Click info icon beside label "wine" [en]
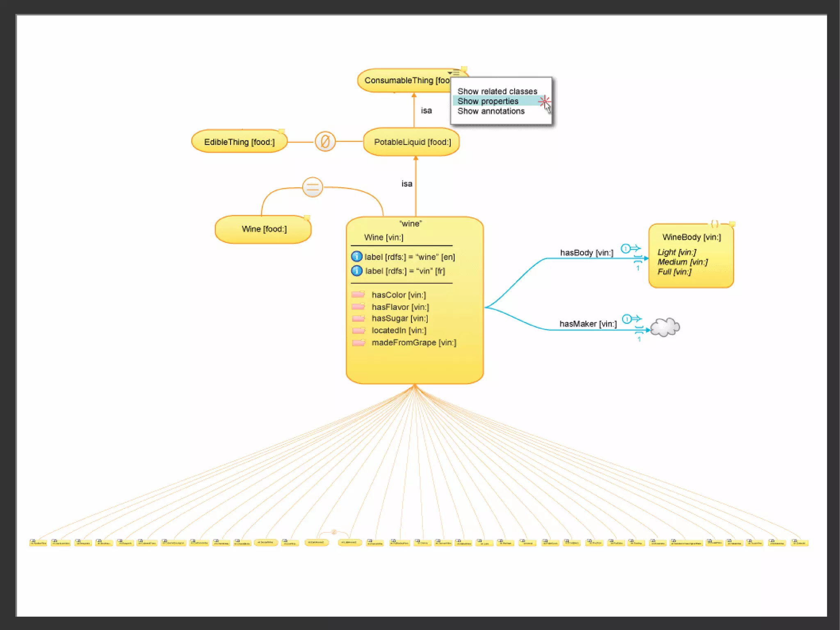 point(357,257)
